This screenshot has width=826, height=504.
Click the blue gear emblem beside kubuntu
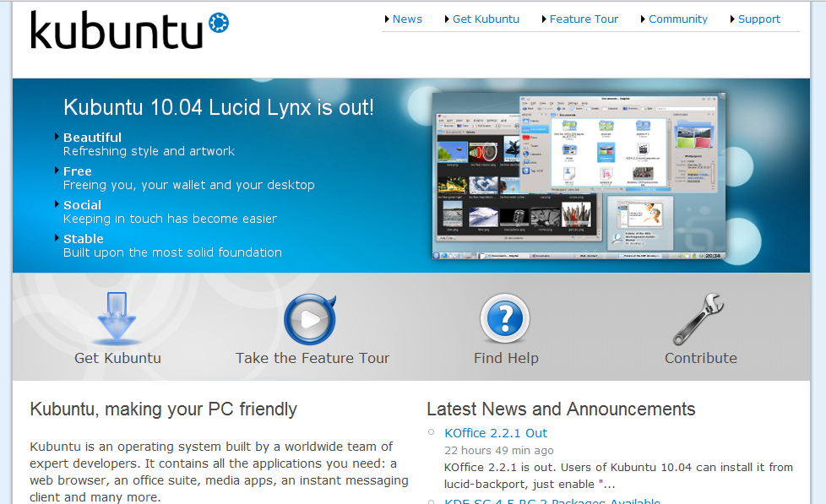[x=219, y=23]
